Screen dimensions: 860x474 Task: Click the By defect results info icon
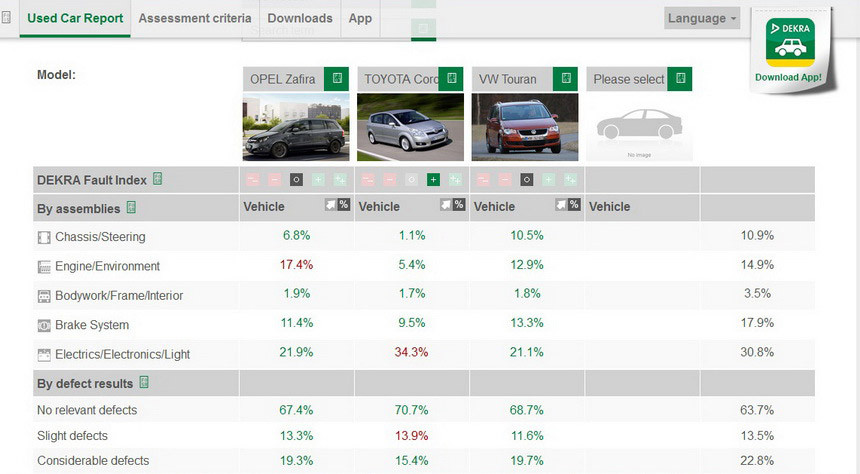click(x=144, y=383)
